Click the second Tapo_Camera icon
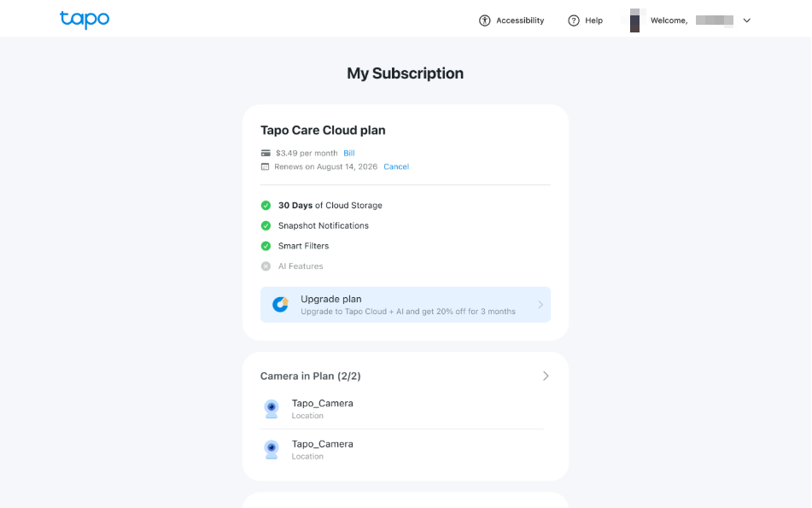The image size is (812, 508). (x=272, y=449)
